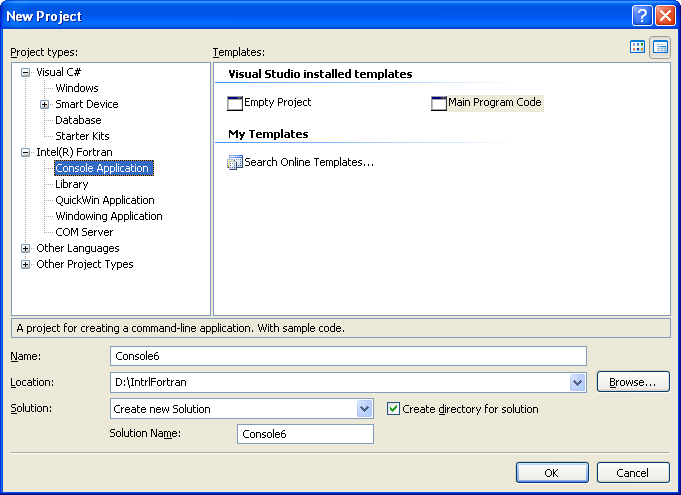681x495 pixels.
Task: Open the dialog Help question mark button
Action: [x=642, y=16]
